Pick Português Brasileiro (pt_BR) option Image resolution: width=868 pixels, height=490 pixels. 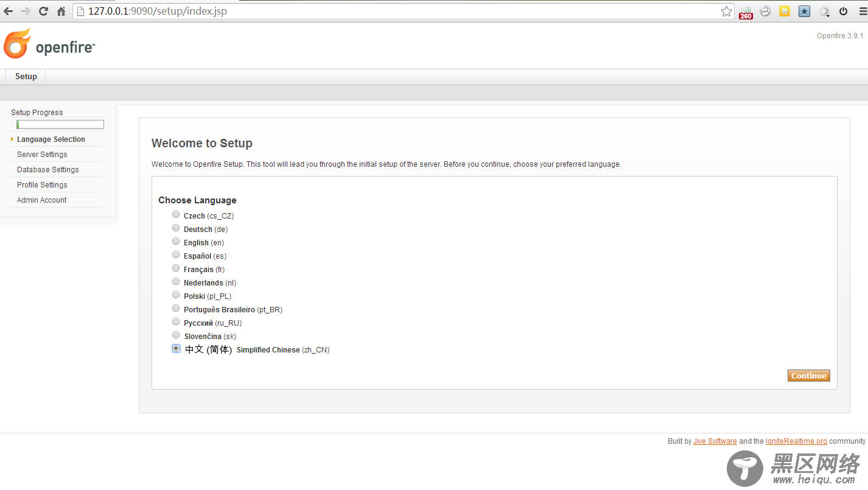(176, 308)
